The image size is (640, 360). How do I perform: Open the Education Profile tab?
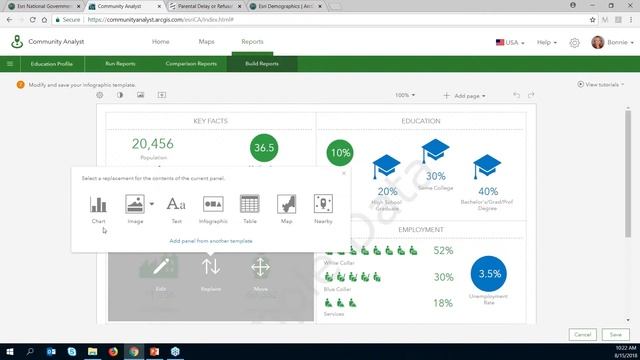click(x=52, y=64)
